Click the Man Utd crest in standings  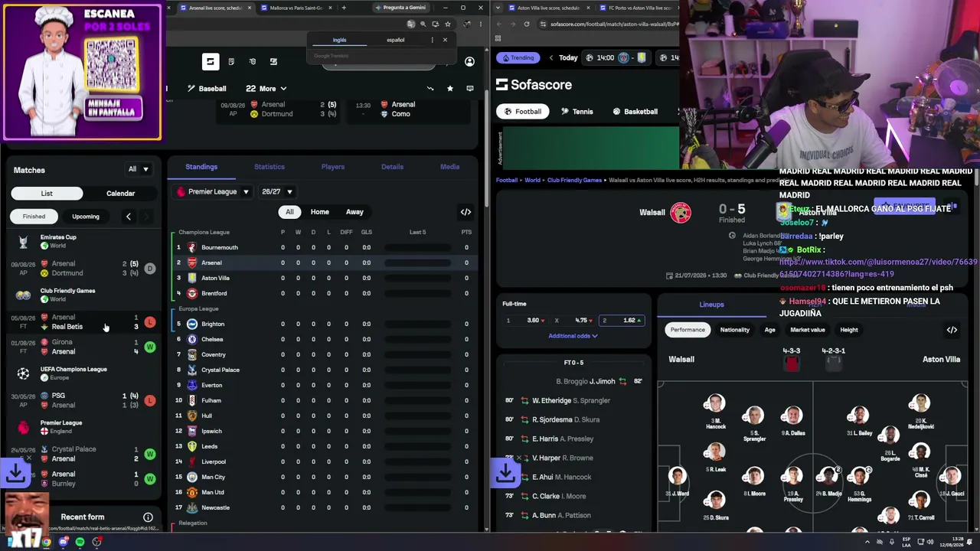point(192,492)
